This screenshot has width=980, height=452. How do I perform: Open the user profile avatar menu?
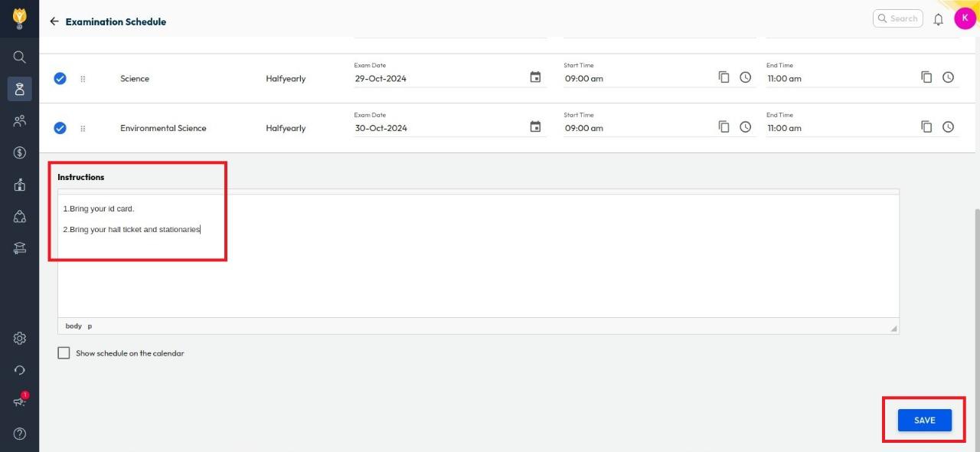click(x=964, y=18)
